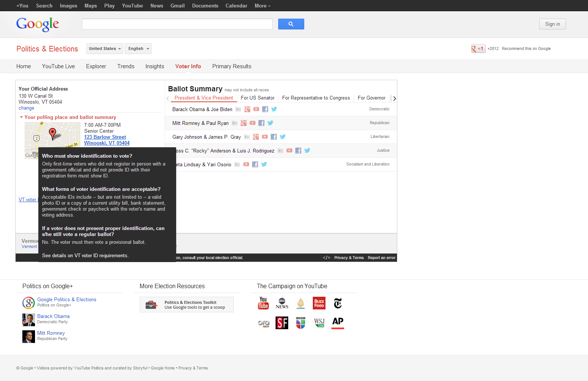Open the Al Jazeera campaign channel

[301, 303]
